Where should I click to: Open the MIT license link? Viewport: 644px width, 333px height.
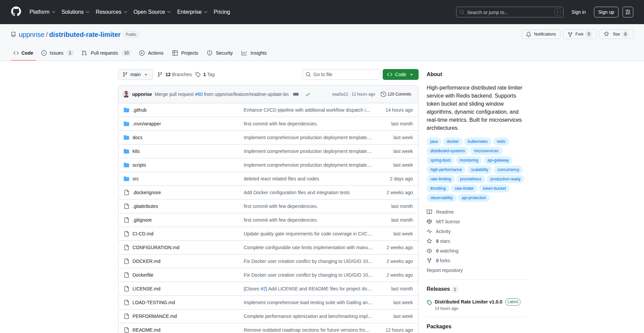[x=443, y=222]
